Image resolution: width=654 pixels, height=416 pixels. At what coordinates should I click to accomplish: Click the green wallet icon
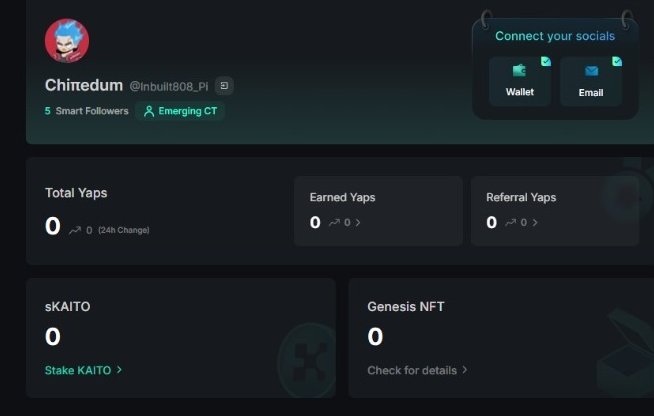click(519, 71)
